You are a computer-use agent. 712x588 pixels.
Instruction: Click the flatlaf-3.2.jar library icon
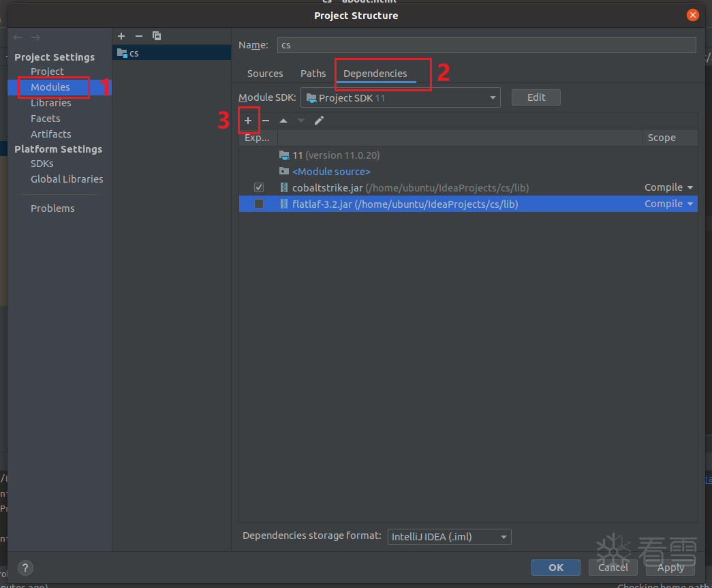[x=284, y=204]
